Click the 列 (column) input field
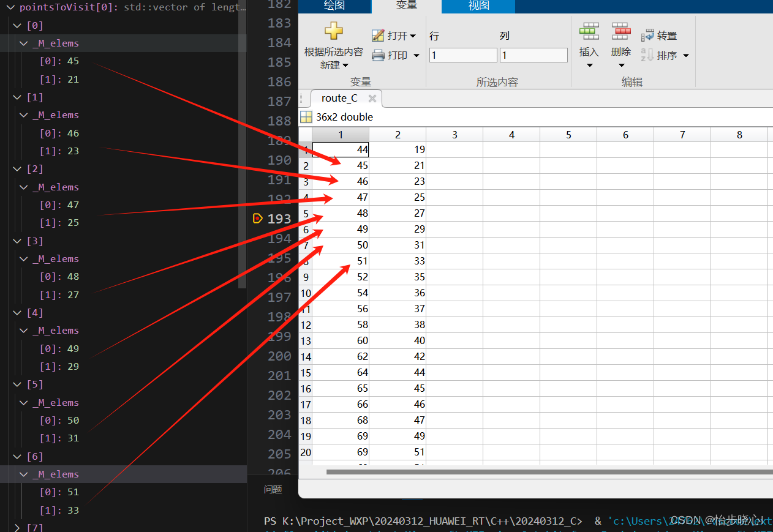Viewport: 773px width, 532px height. (x=534, y=55)
